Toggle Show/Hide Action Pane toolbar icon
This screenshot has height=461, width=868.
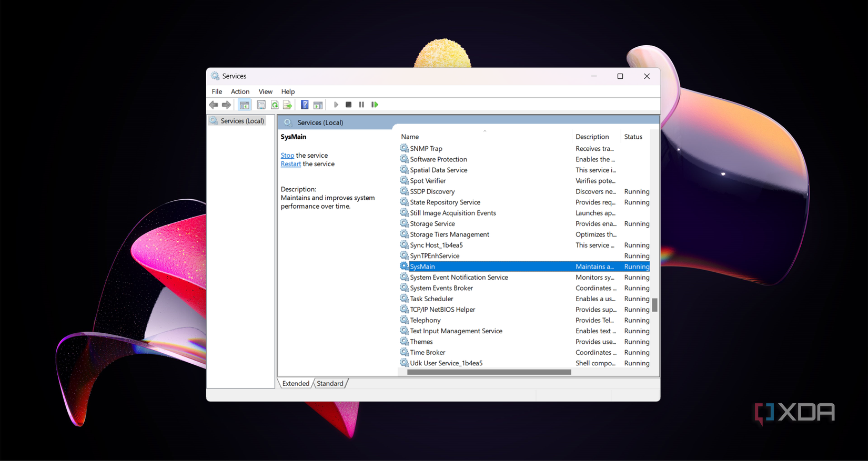(x=318, y=105)
